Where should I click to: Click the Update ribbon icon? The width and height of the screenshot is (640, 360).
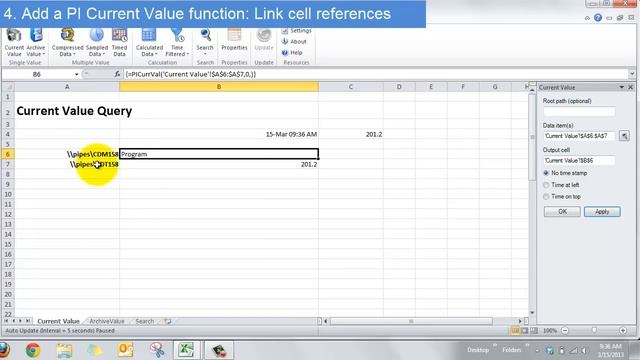(x=264, y=41)
